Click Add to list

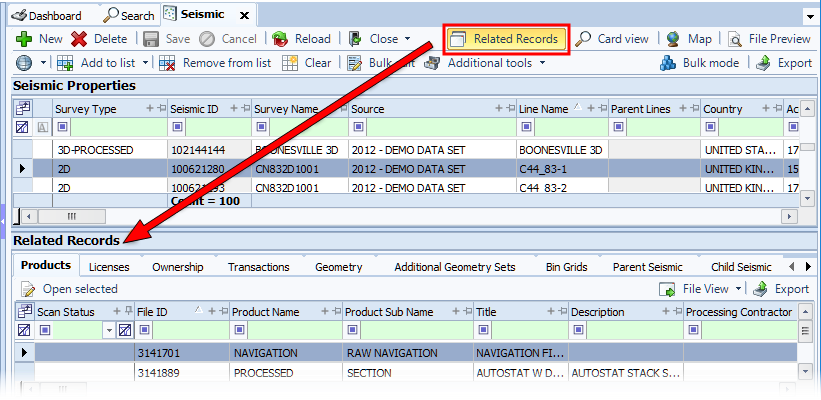tap(96, 63)
